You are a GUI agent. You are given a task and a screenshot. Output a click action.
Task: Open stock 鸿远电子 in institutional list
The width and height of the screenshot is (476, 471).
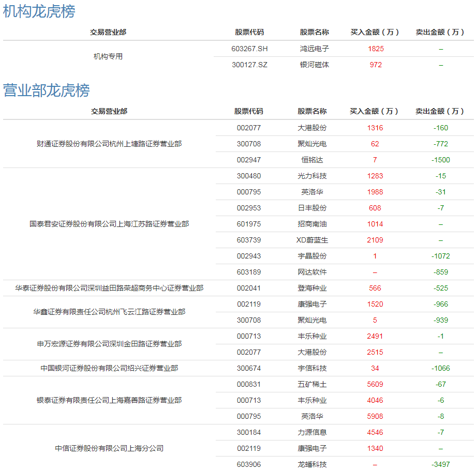[314, 49]
